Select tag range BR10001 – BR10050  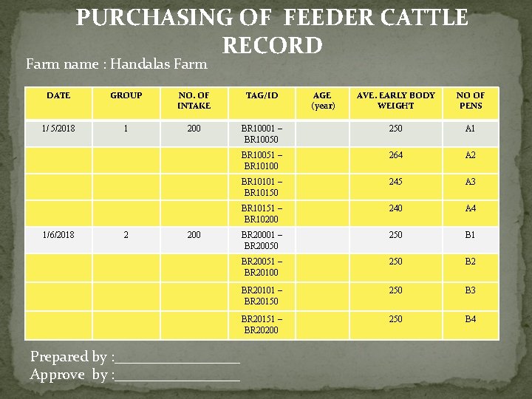point(262,134)
